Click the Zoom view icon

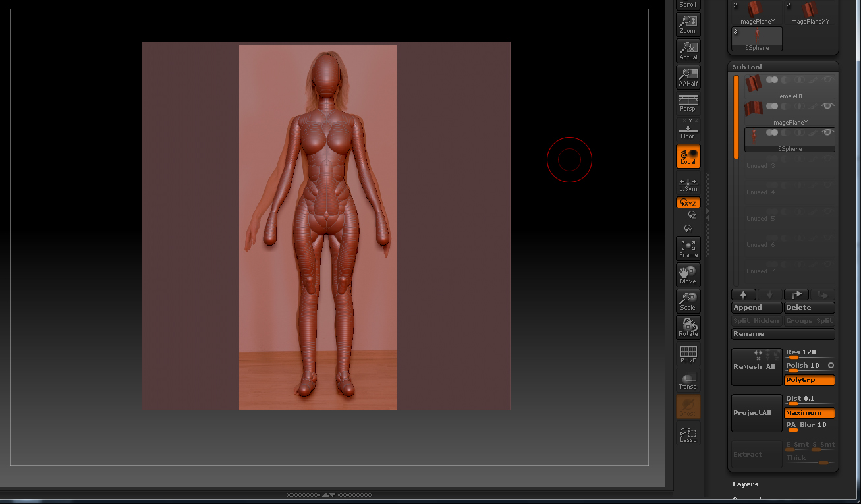click(688, 24)
